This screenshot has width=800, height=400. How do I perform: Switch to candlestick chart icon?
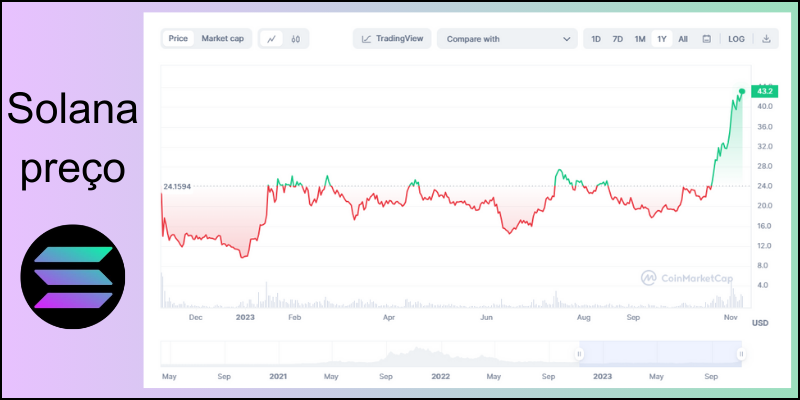coord(296,39)
